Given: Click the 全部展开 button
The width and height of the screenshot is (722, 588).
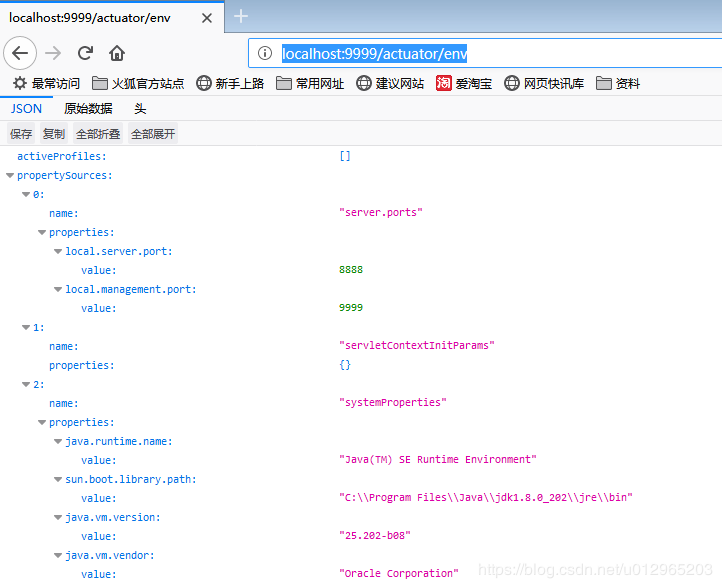Looking at the screenshot, I should 153,134.
